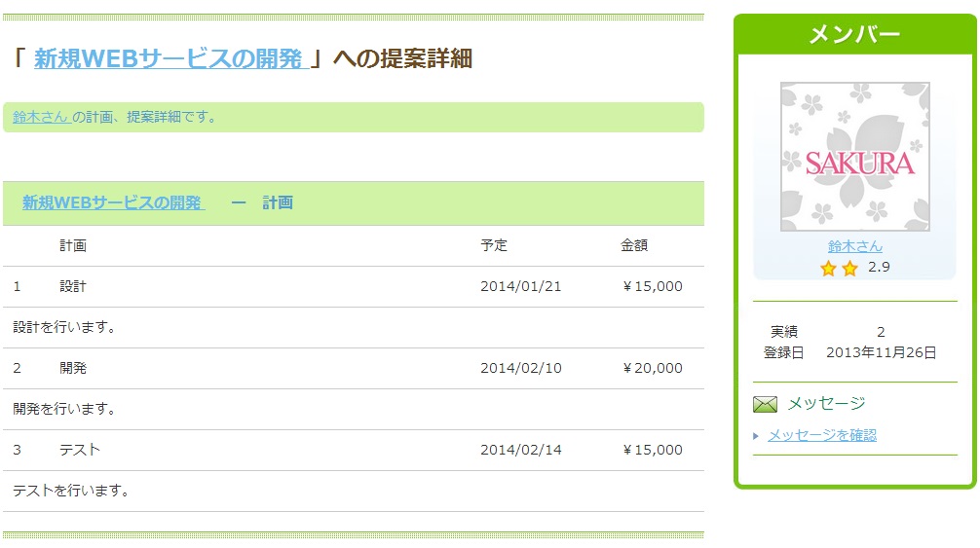
Task: Click the メッセージを確認 link
Action: tap(822, 435)
